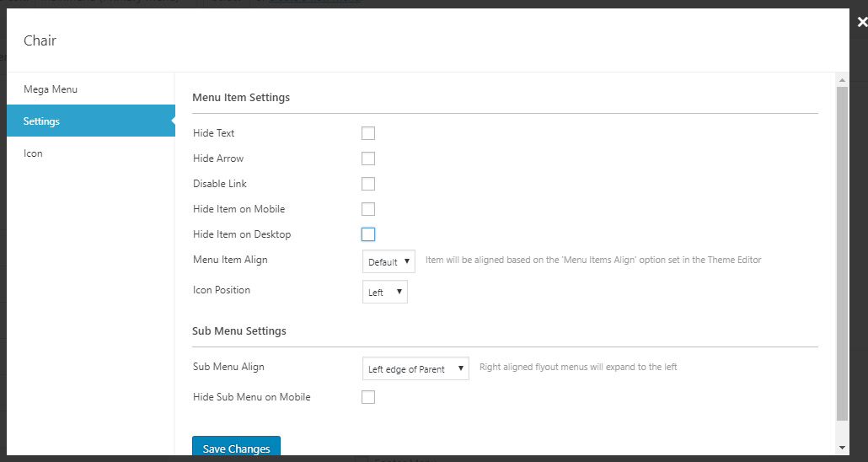868x462 pixels.
Task: Click the Menu Item Settings heading
Action: tap(241, 98)
